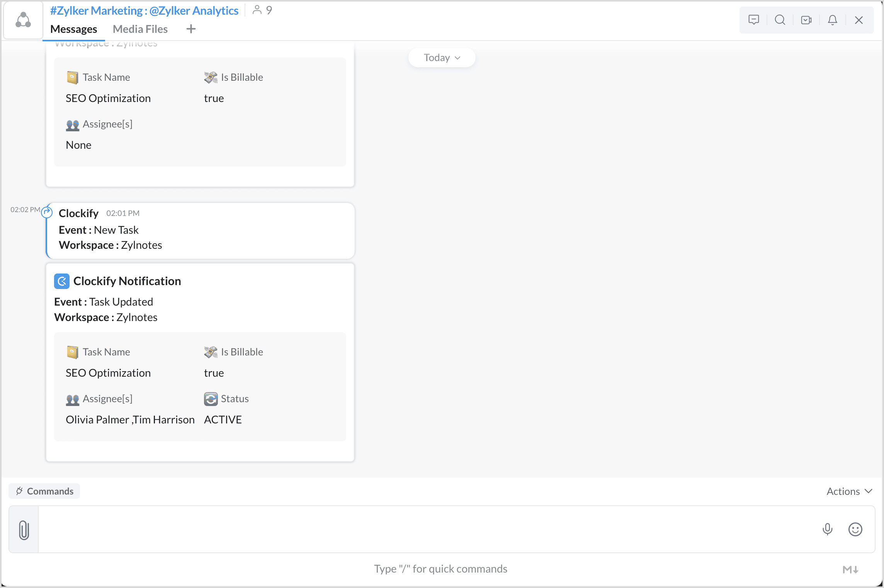Switch to the Media Files tab
This screenshot has height=588, width=884.
140,29
